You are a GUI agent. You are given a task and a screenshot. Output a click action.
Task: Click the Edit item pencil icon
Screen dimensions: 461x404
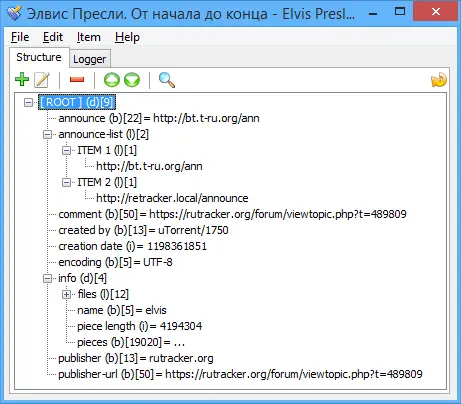pyautogui.click(x=42, y=80)
